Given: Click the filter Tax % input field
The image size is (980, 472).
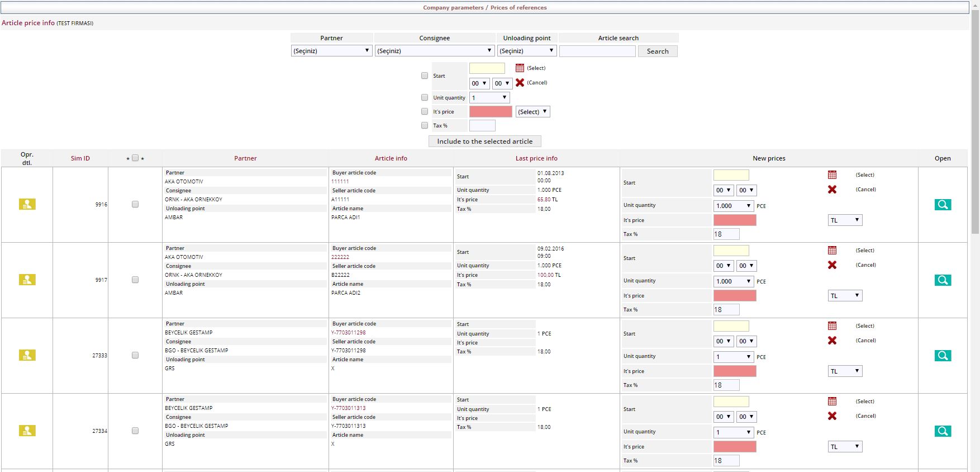Looking at the screenshot, I should [x=482, y=126].
